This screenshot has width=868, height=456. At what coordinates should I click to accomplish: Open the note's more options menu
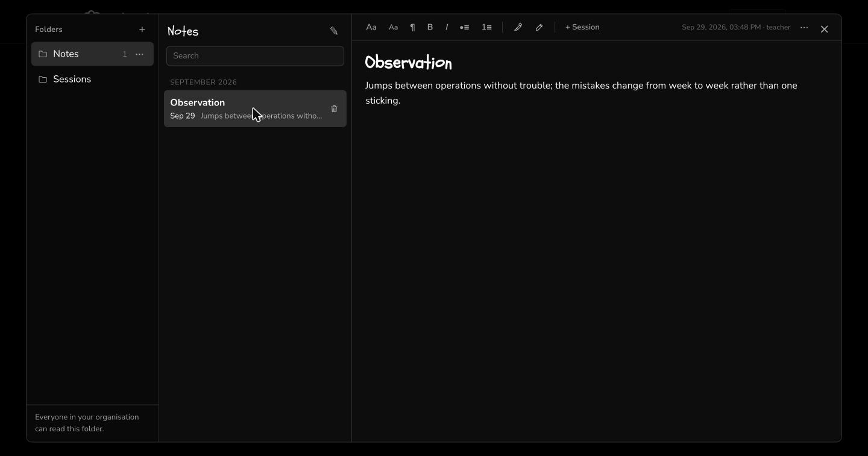[x=804, y=28]
